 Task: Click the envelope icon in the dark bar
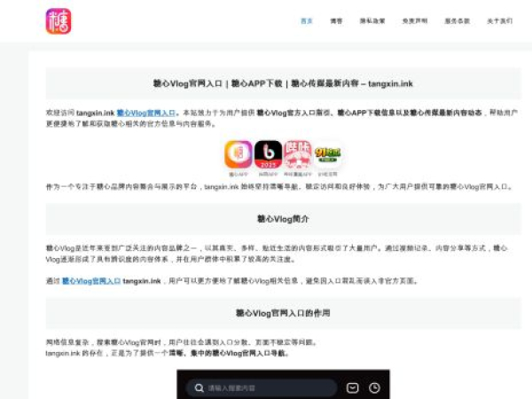352,387
